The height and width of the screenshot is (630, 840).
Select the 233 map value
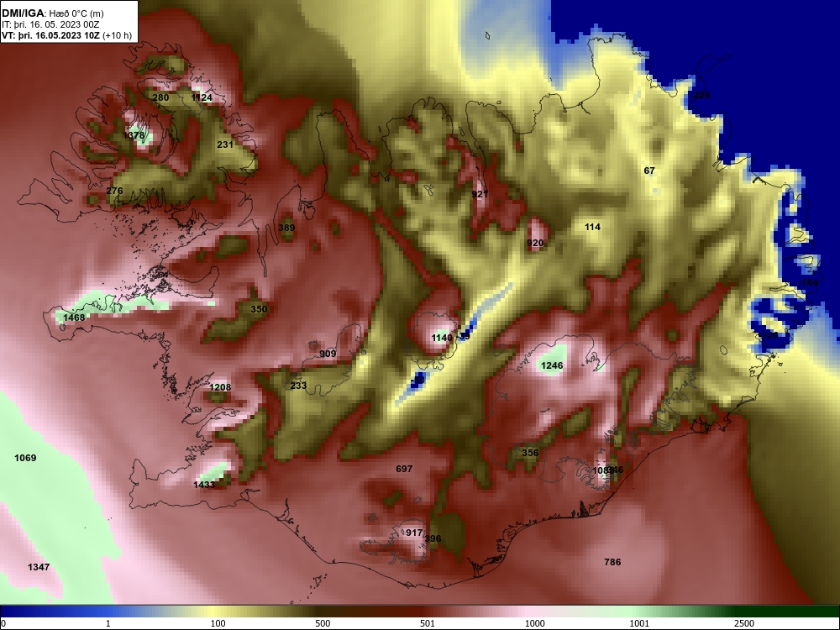click(298, 386)
